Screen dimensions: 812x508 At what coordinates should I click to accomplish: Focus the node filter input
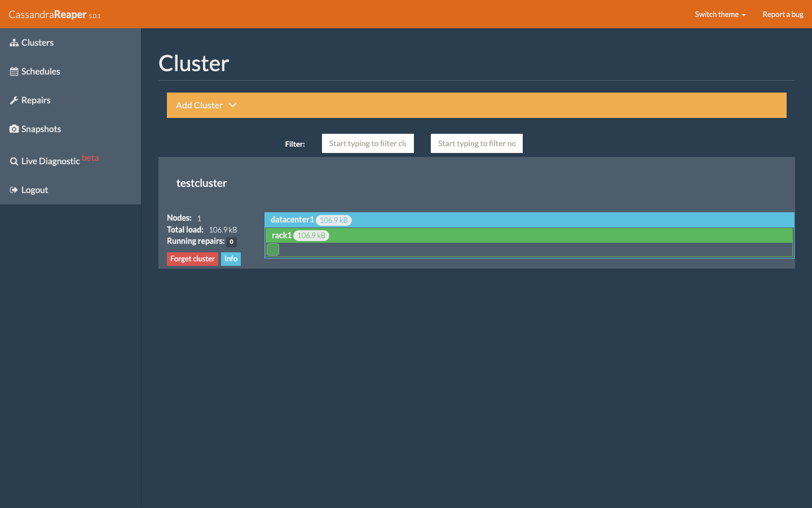click(476, 143)
